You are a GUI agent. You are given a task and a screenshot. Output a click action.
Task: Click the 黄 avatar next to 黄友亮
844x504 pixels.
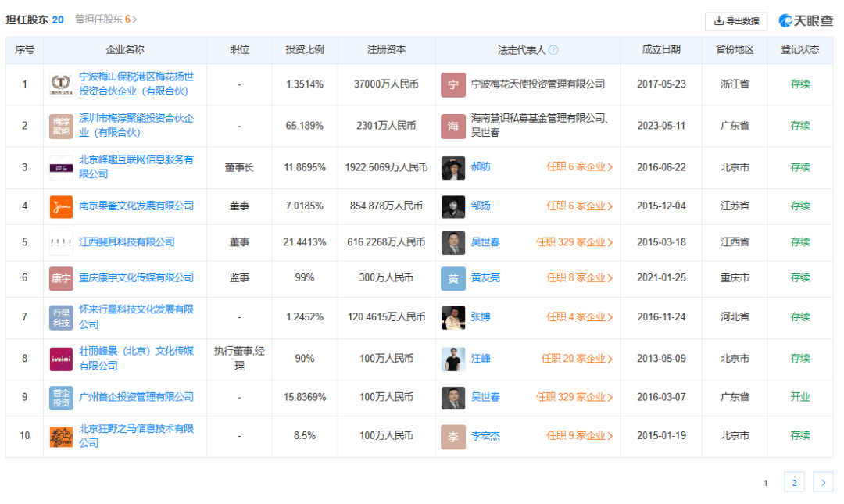click(453, 278)
